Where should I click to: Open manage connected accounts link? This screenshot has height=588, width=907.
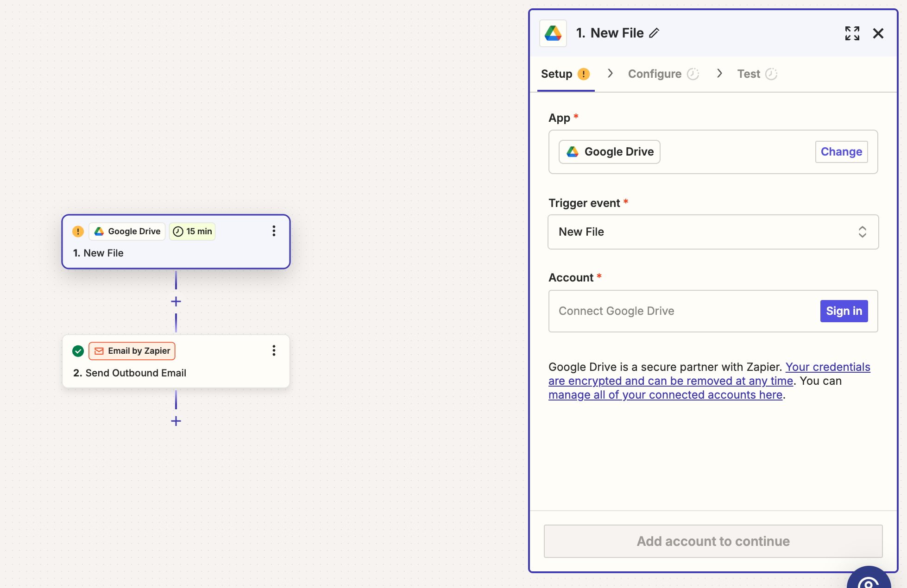click(x=665, y=395)
